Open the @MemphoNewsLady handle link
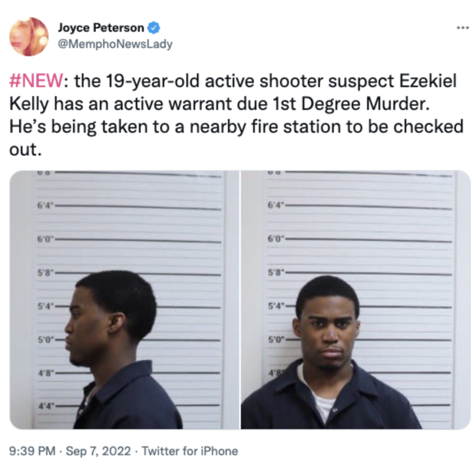This screenshot has width=476, height=465. pos(115,44)
